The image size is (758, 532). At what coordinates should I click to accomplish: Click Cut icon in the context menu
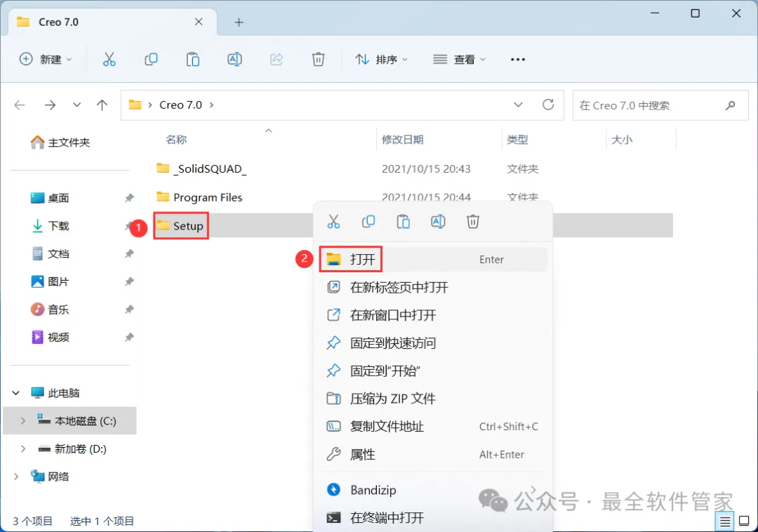click(x=333, y=222)
